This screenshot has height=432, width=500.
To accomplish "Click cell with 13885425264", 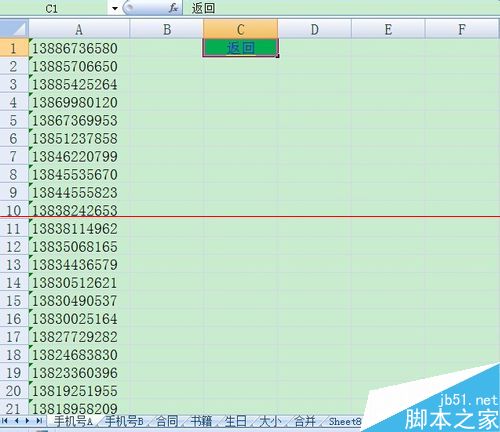I will coord(79,84).
